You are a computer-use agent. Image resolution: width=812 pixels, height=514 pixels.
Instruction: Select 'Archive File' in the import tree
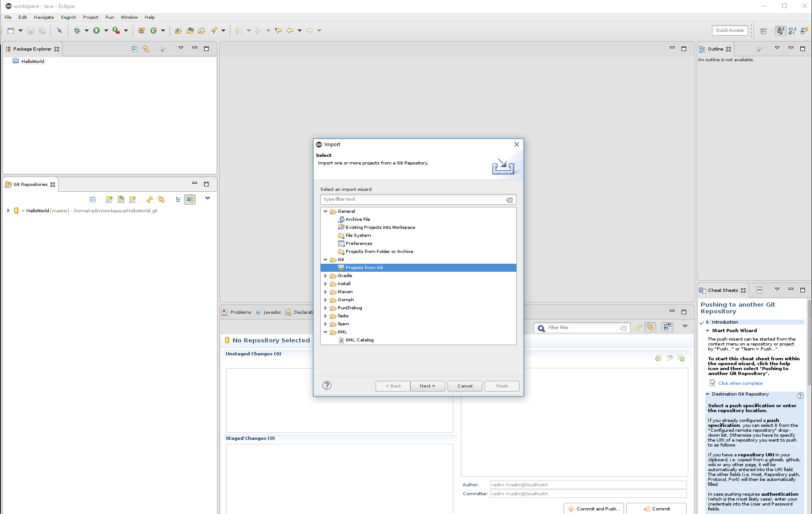pyautogui.click(x=357, y=219)
